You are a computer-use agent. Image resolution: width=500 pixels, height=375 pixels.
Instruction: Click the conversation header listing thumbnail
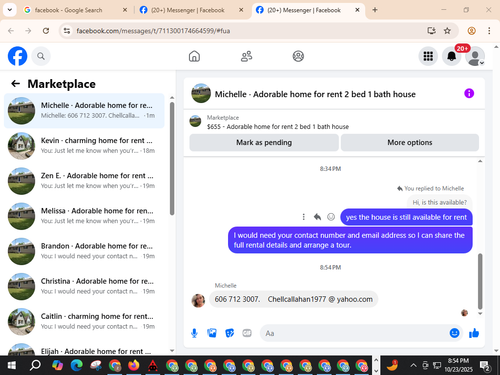coord(201,93)
